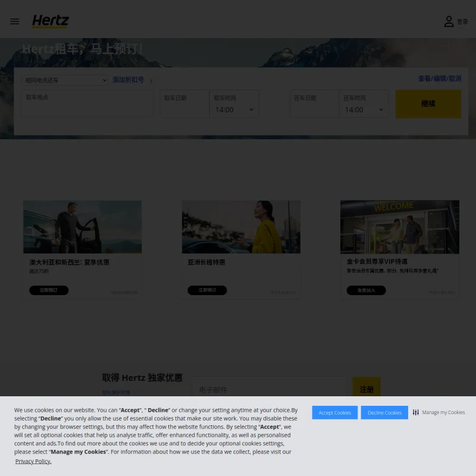This screenshot has height=476, width=476.
Task: Open the 取车时间 pickup time dropdown
Action: (234, 104)
